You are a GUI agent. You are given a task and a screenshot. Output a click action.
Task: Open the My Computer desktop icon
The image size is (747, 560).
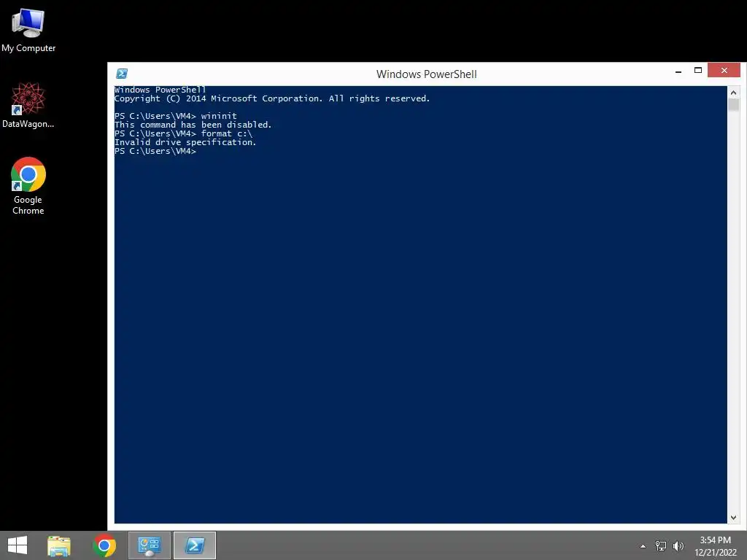[28, 29]
